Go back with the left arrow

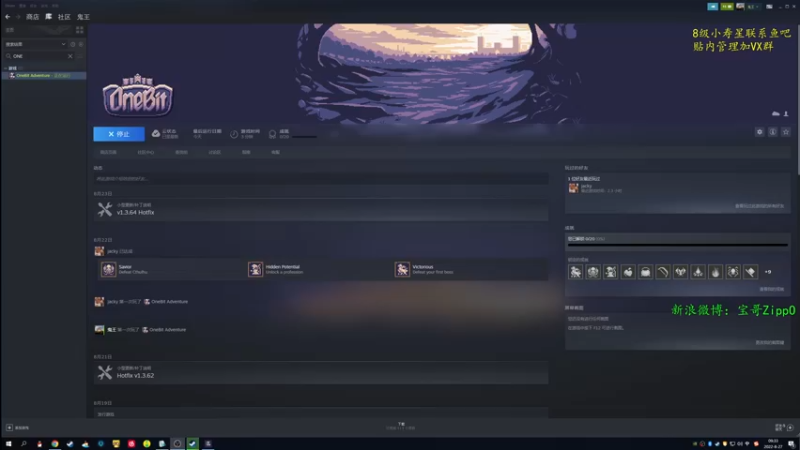click(8, 17)
